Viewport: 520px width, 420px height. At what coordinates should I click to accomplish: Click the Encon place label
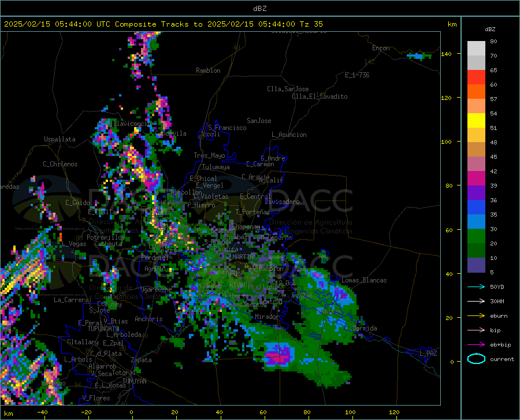[x=381, y=48]
